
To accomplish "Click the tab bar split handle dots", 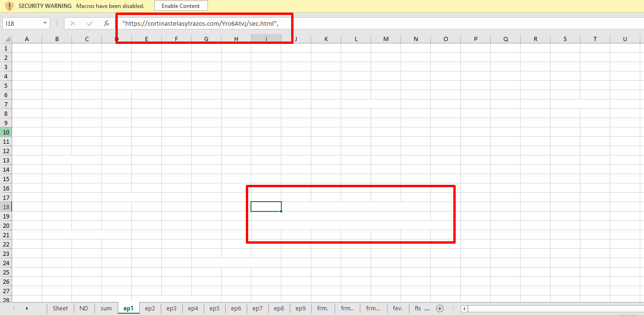I will pyautogui.click(x=453, y=309).
